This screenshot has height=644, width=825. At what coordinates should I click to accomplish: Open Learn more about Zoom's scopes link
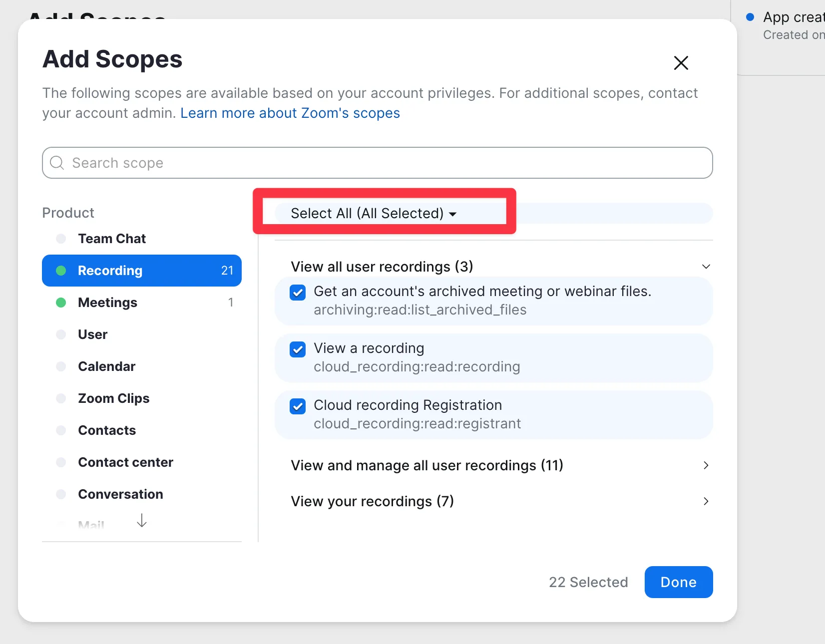coord(290,113)
